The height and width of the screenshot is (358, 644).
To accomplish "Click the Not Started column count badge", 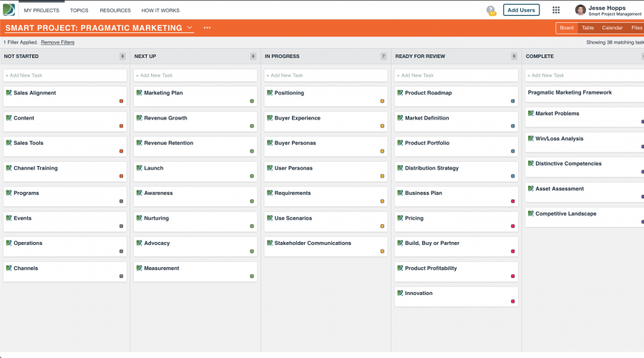I will click(122, 57).
